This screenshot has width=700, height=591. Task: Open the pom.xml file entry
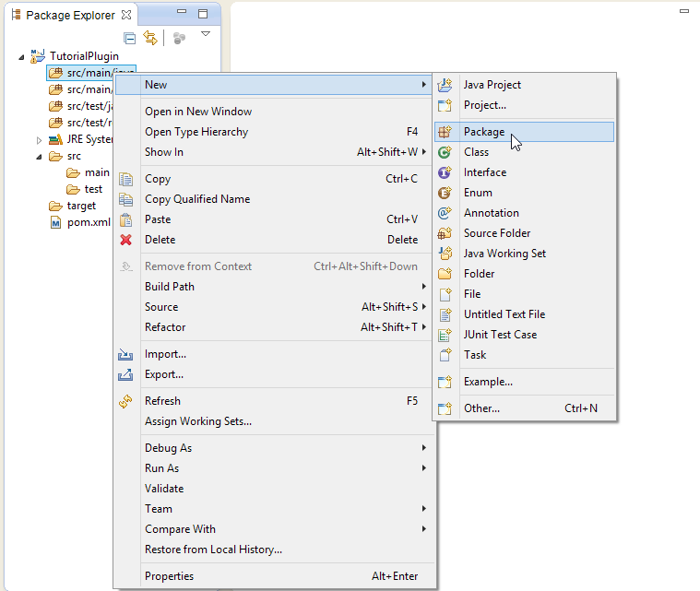(x=80, y=222)
